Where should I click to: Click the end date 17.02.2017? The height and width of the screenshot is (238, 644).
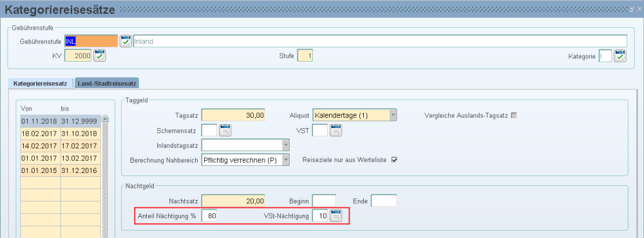click(80, 146)
